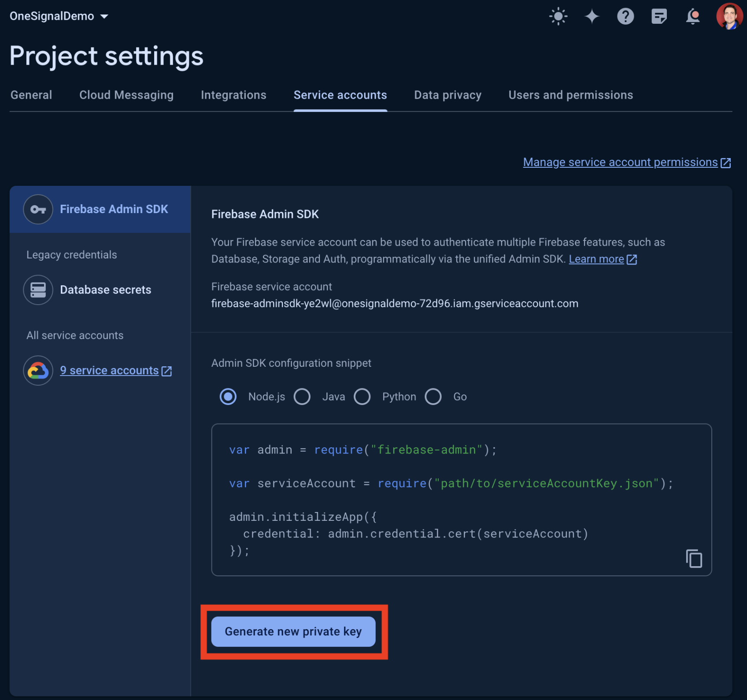Go to the Integrations tab
The width and height of the screenshot is (747, 700).
[233, 95]
